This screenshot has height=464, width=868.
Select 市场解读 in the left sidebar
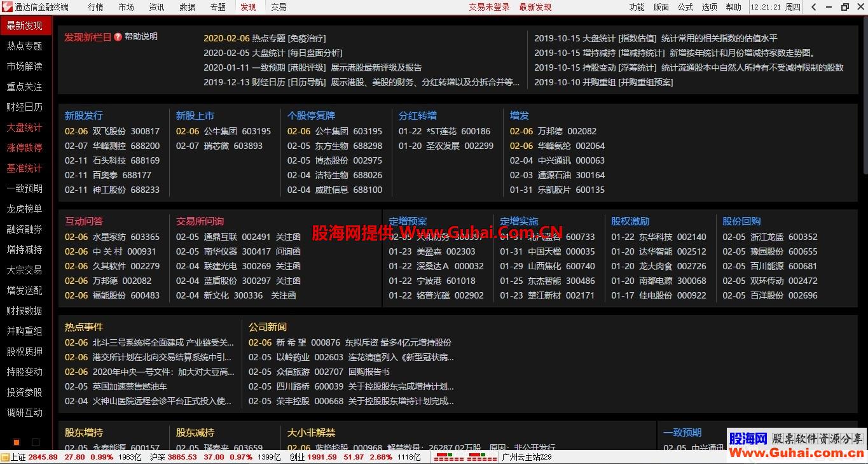point(25,66)
